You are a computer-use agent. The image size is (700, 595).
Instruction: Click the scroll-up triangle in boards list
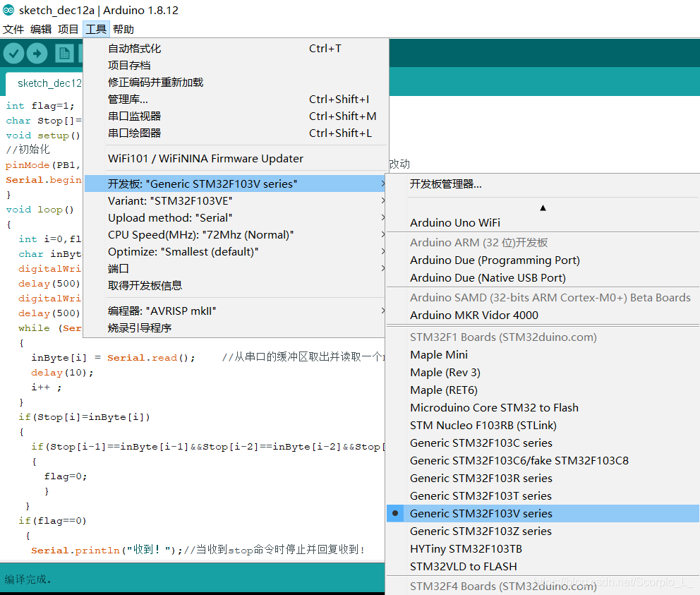tap(543, 208)
